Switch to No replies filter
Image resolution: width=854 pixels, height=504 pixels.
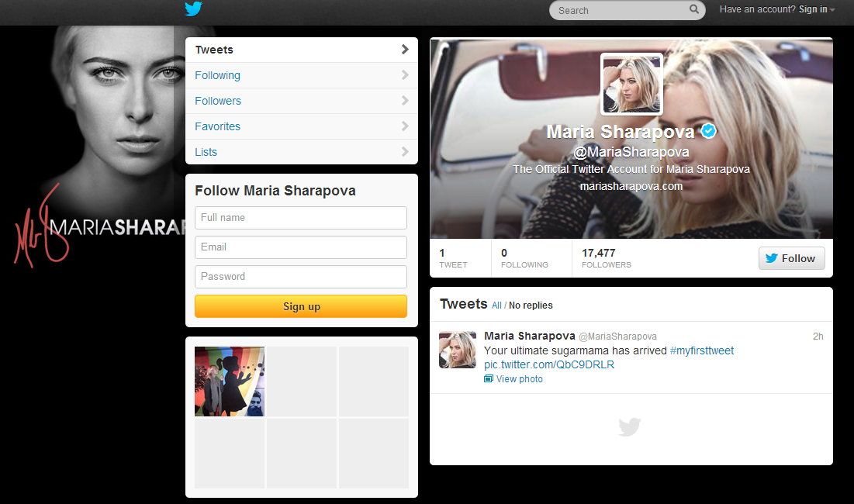tap(531, 306)
